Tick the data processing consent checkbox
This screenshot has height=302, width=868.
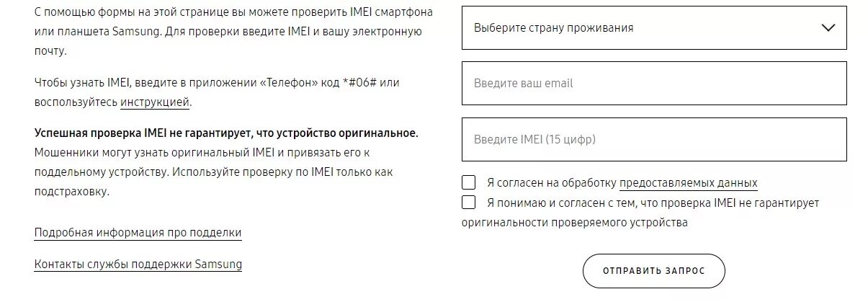469,182
